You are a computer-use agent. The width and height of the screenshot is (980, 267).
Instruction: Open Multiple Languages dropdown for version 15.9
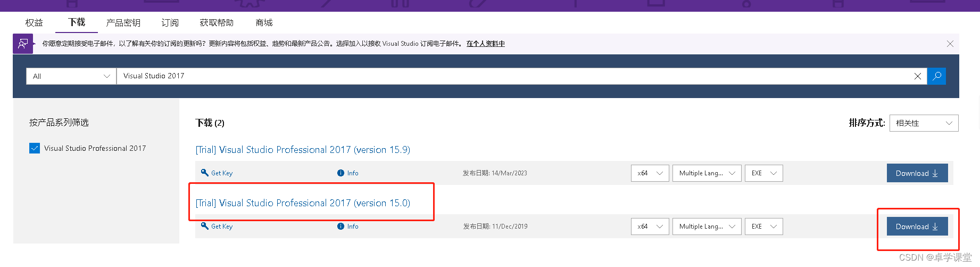[707, 173]
